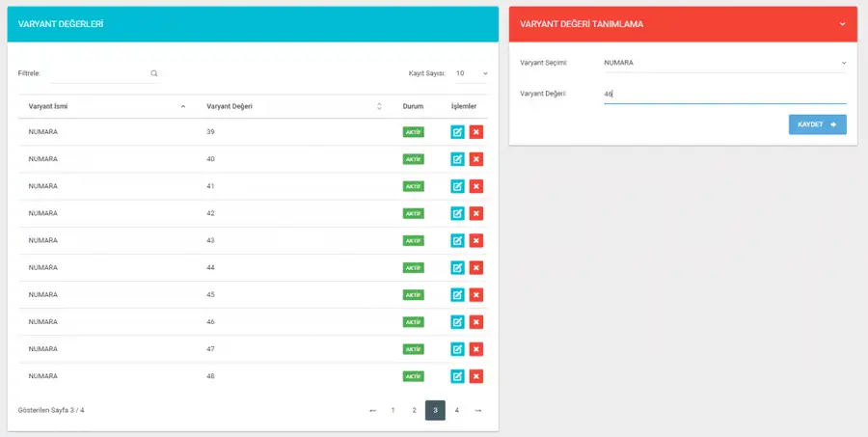Click the VARYANT DEĞERİ TANIMLAMA panel title
The width and height of the screenshot is (868, 437).
point(582,24)
